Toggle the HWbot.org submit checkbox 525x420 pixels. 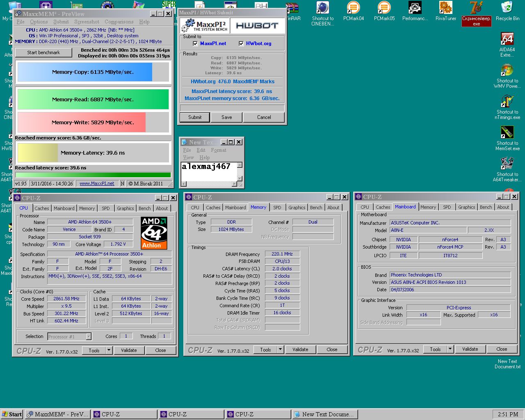[x=241, y=43]
